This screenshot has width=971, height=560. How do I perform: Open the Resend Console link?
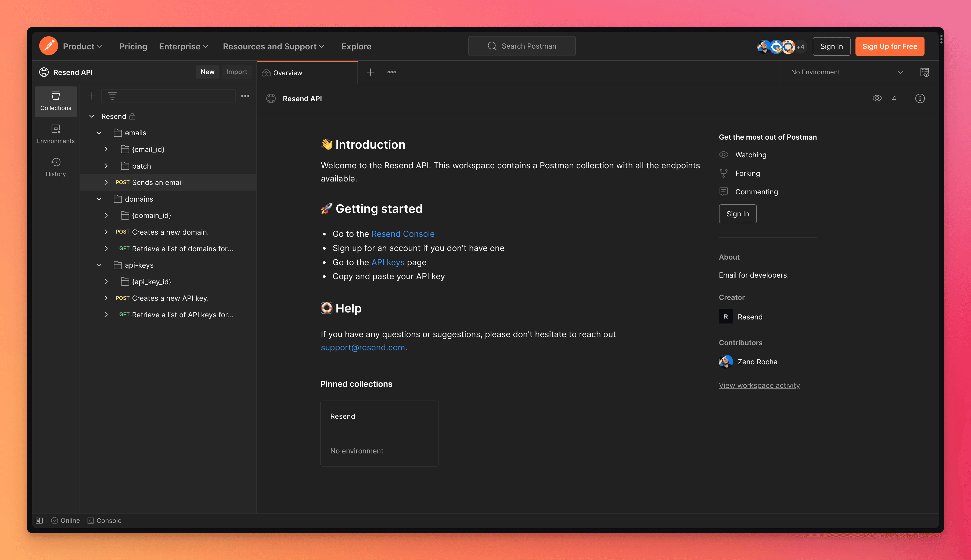coord(402,234)
